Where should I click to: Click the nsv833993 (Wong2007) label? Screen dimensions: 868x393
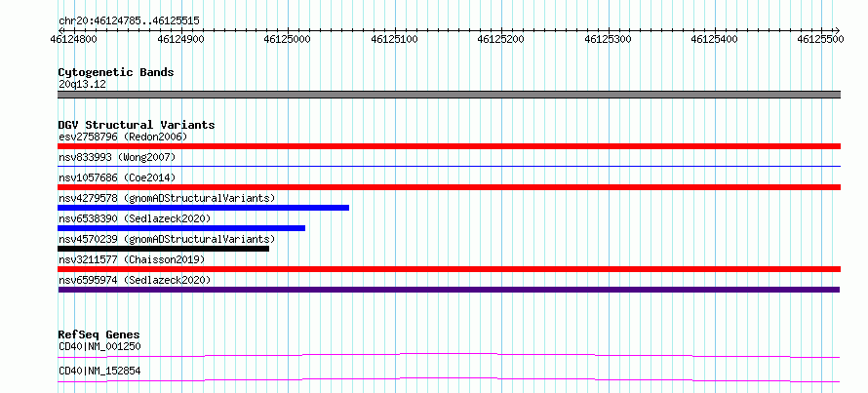point(117,157)
